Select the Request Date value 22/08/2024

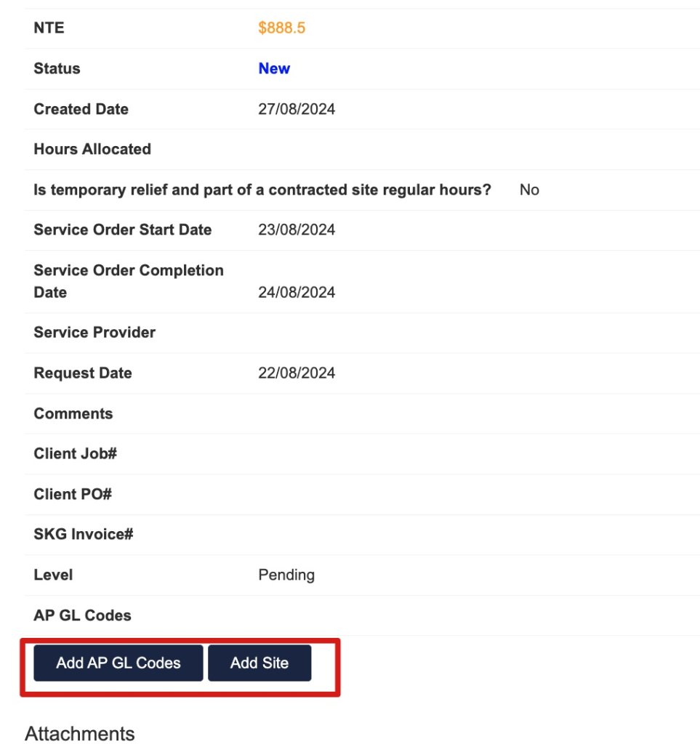coord(297,373)
